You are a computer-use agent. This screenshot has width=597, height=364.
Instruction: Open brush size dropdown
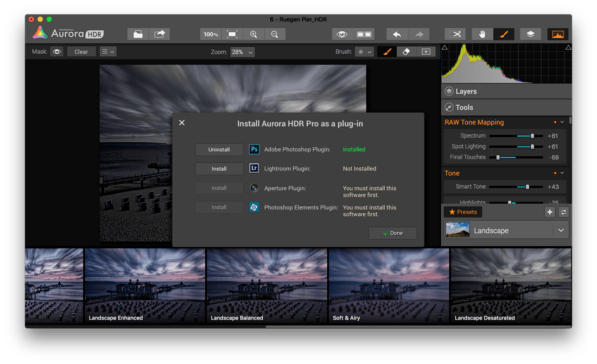pos(364,52)
